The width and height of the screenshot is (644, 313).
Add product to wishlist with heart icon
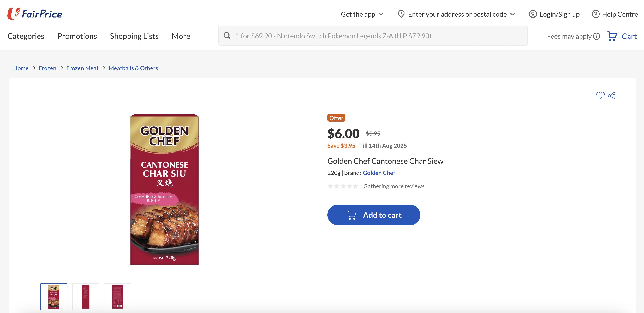click(x=600, y=96)
